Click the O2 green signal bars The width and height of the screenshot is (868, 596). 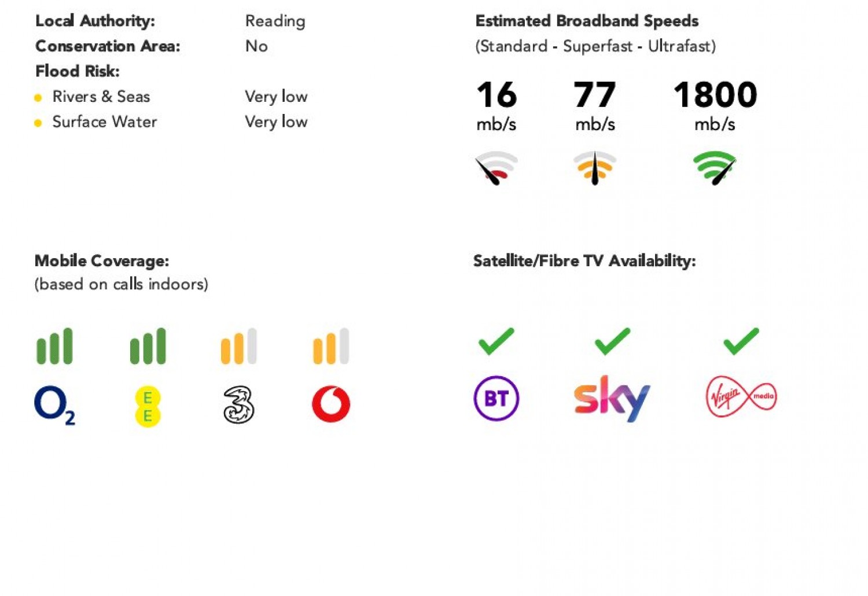tap(55, 346)
